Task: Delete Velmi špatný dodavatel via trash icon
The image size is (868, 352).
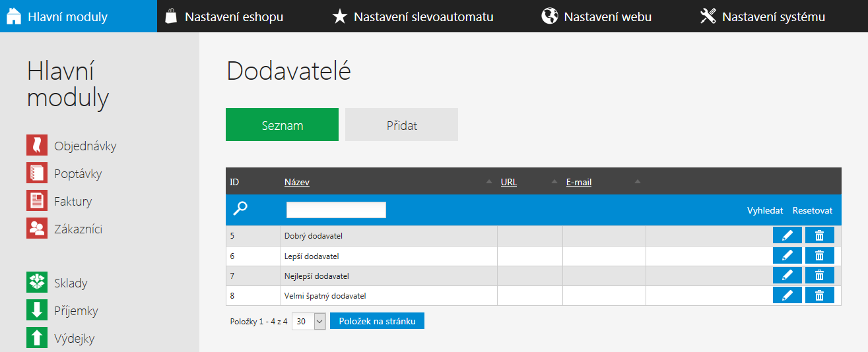Action: [x=820, y=295]
